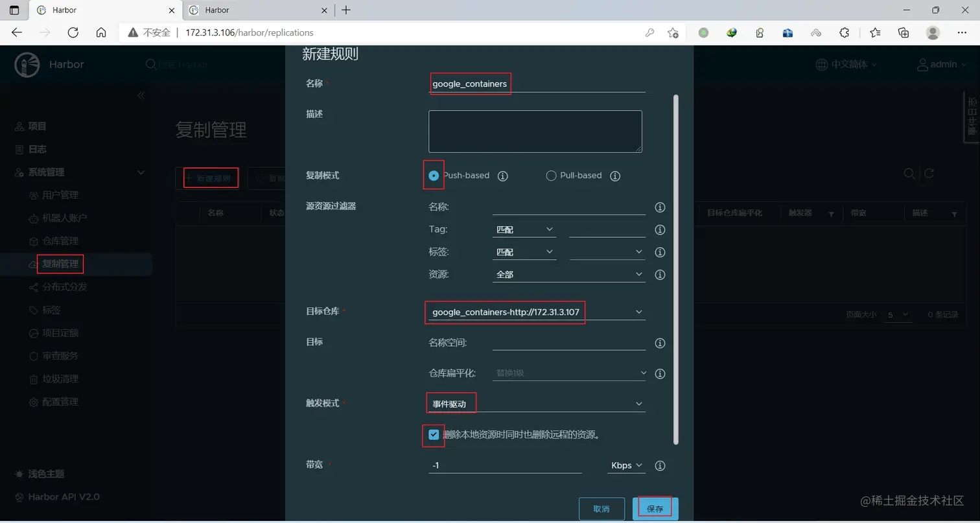The image size is (980, 523).
Task: Open 仓库扁平化 dropdown
Action: pyautogui.click(x=569, y=373)
